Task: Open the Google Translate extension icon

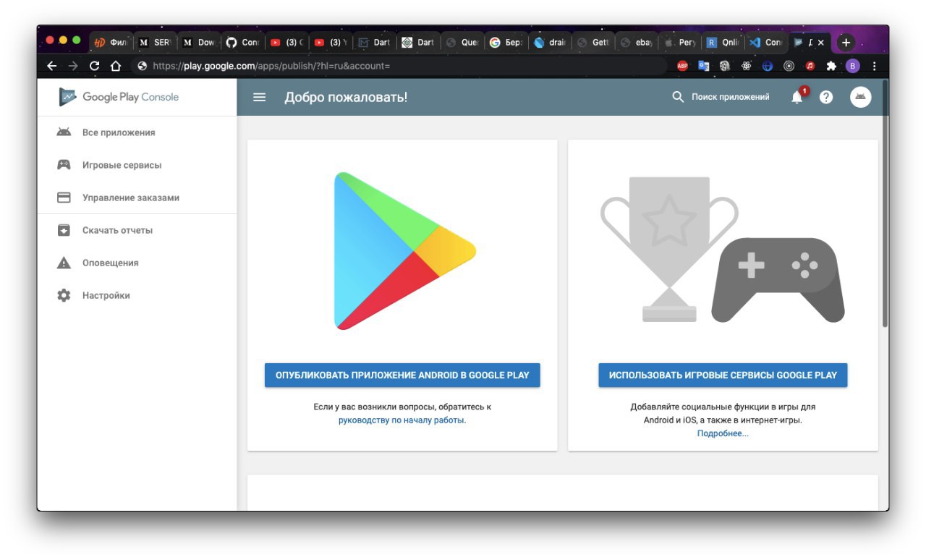Action: 704,66
